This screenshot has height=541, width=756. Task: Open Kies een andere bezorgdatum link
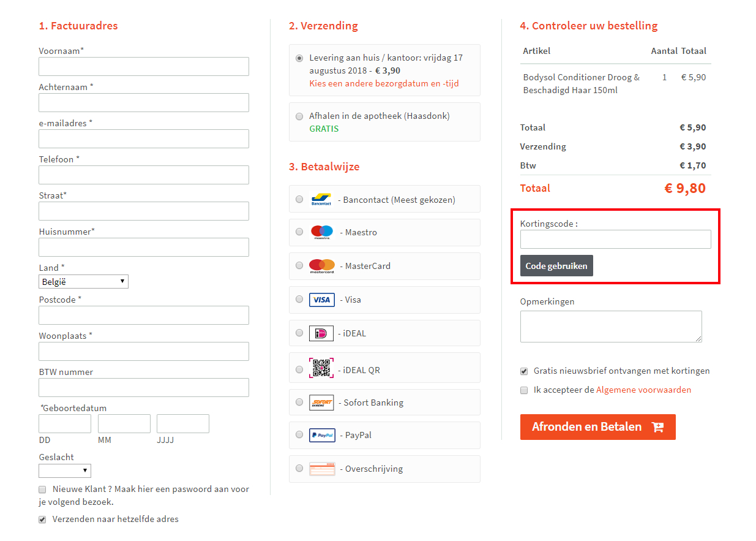[384, 83]
